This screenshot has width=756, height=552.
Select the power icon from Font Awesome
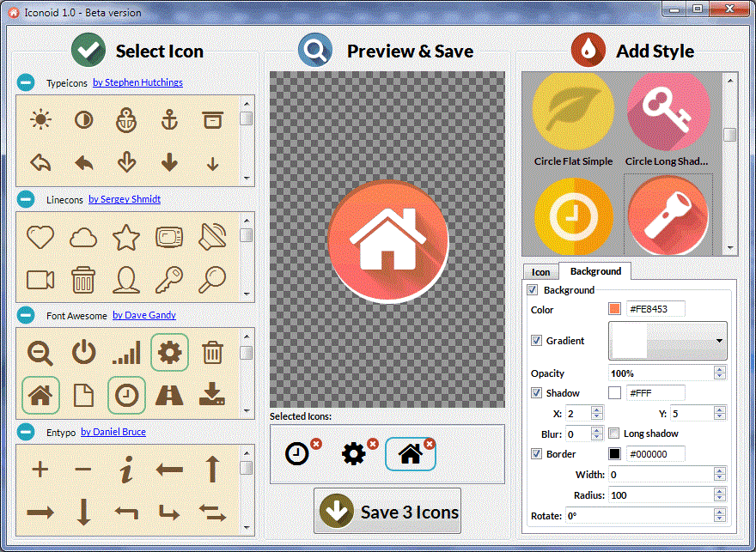[82, 352]
